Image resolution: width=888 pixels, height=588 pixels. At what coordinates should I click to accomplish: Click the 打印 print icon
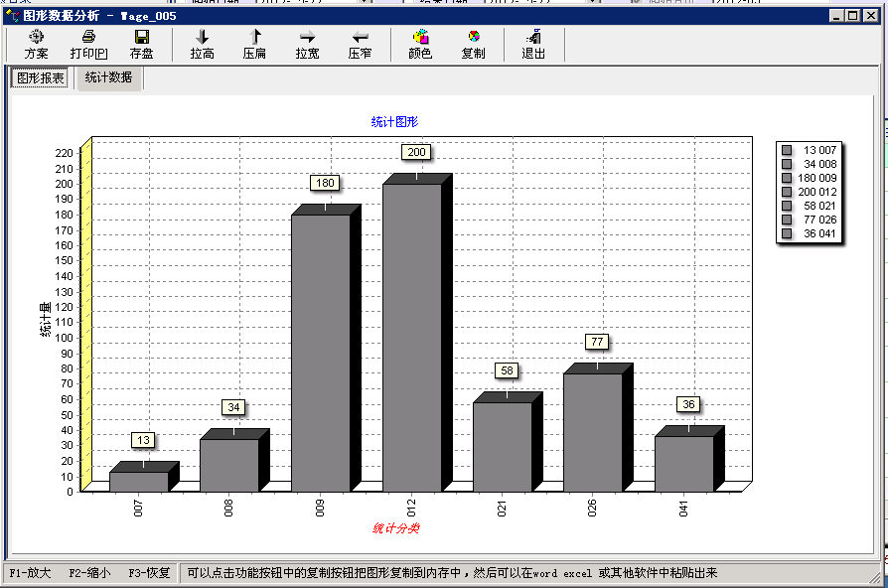coord(88,44)
